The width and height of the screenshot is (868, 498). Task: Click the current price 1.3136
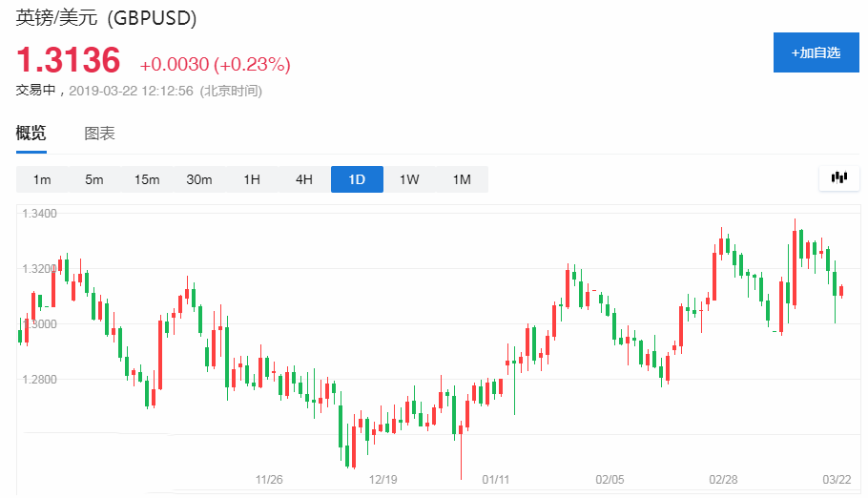[x=68, y=60]
